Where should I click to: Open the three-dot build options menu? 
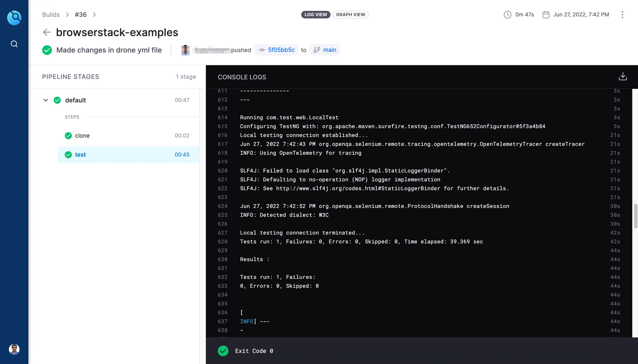click(622, 14)
